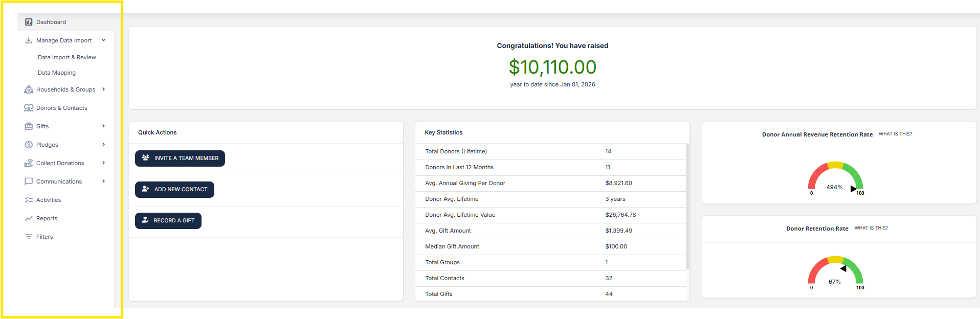Screen dimensions: 980x319
Task: Expand the Households & Groups submenu arrow
Action: 103,89
